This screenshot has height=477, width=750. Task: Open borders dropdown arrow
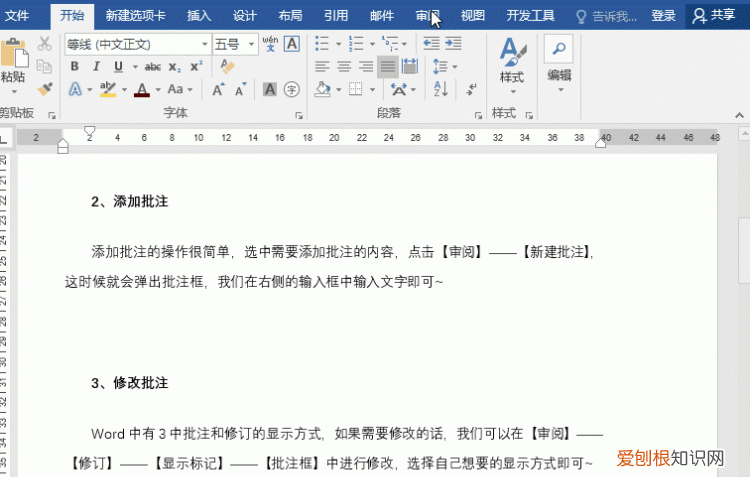pyautogui.click(x=372, y=89)
